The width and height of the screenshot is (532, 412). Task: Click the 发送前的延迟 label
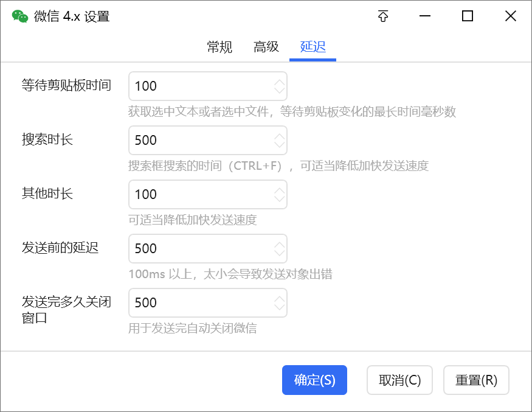pos(60,248)
